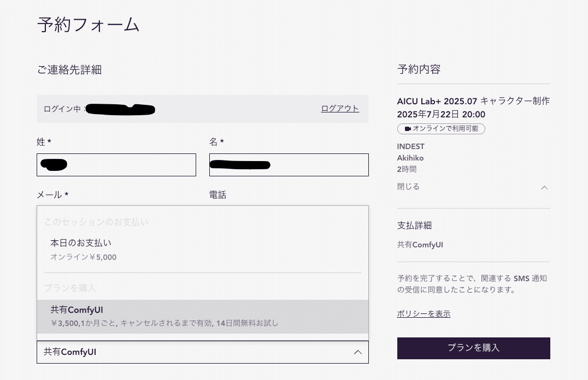Click the up chevron beside 閉じる
The image size is (588, 380).
coord(544,187)
